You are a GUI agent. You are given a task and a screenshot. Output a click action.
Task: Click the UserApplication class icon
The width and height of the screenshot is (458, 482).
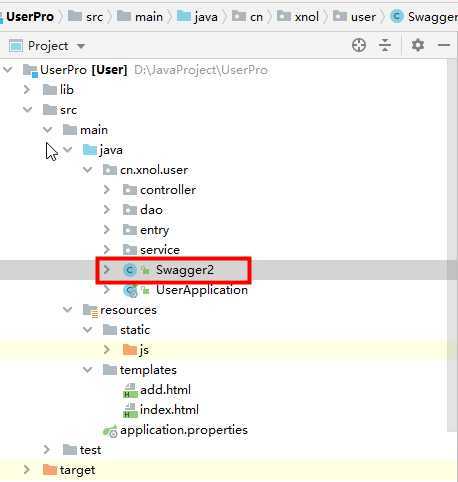130,290
